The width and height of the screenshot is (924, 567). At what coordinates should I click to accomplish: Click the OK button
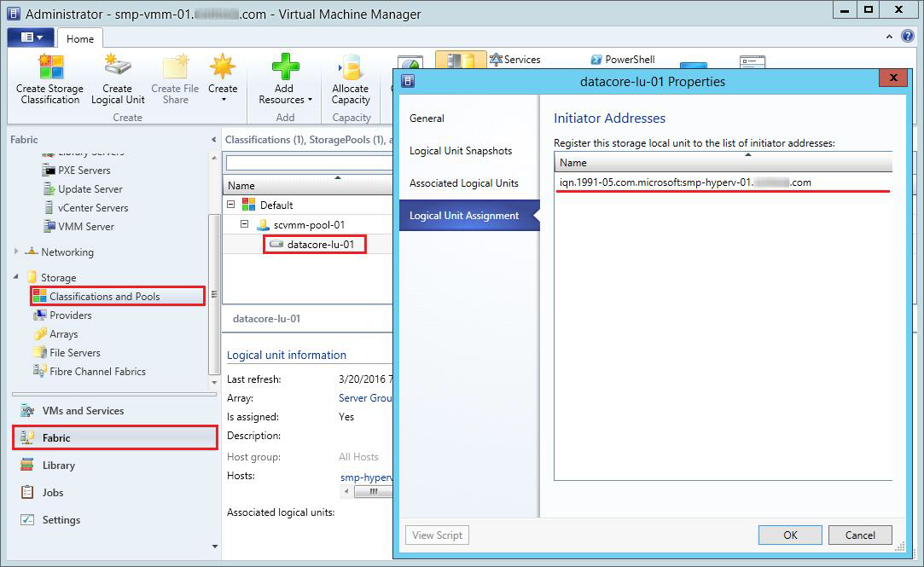tap(790, 535)
